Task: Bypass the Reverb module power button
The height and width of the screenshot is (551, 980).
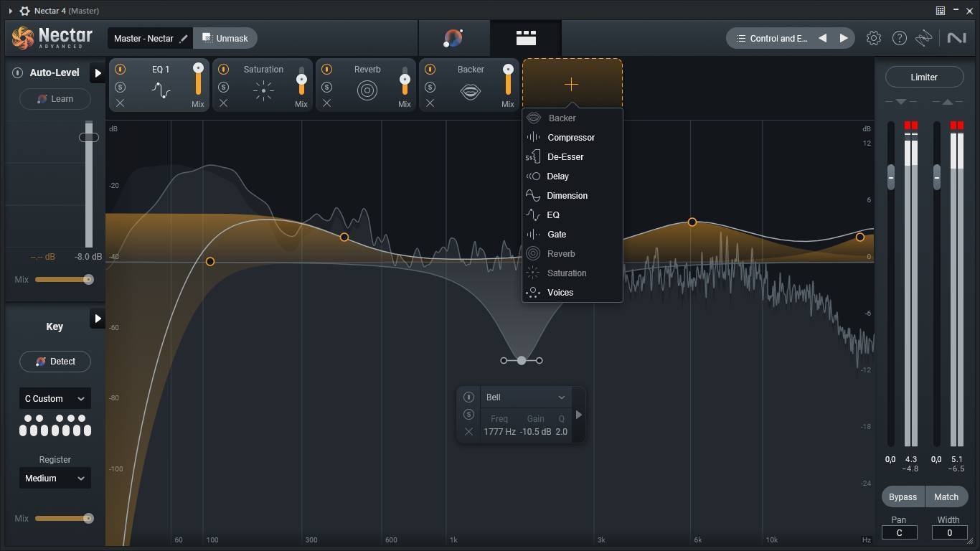Action: coord(326,70)
